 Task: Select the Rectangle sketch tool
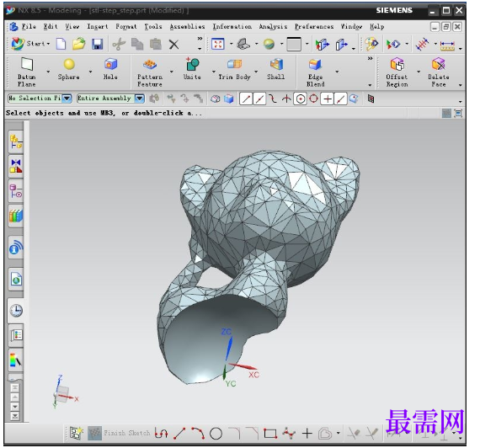270,434
